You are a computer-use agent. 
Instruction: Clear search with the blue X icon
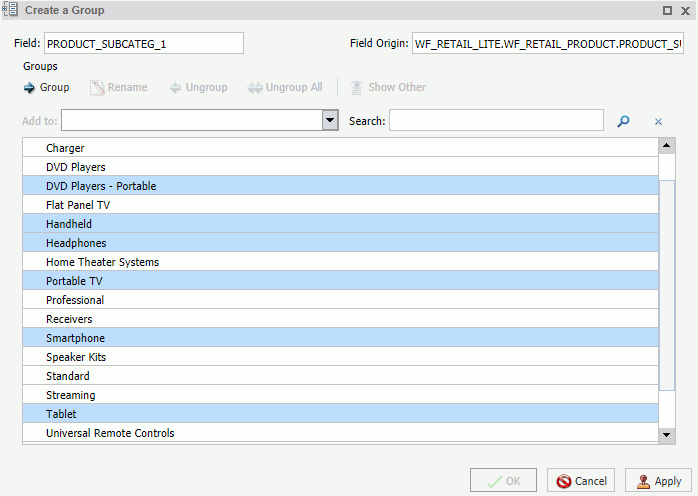[658, 122]
